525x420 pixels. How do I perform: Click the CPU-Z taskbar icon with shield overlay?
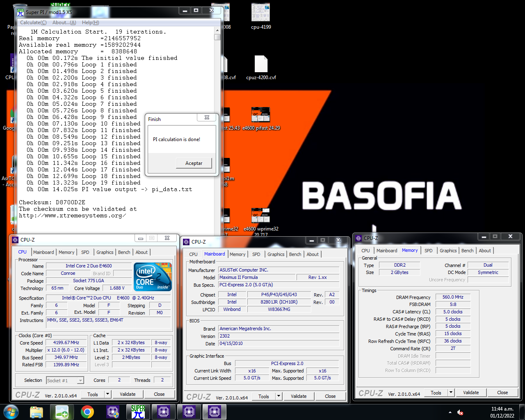(113, 412)
